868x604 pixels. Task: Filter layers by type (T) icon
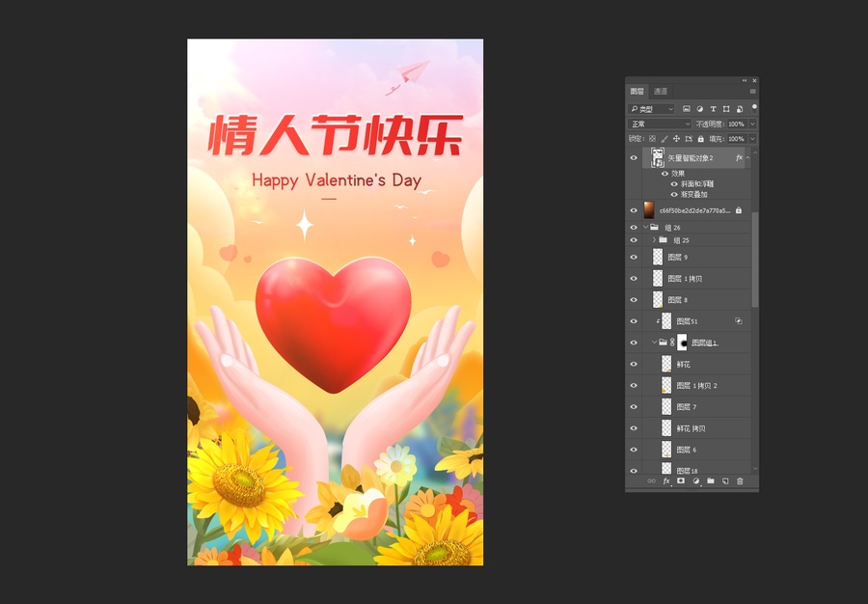pyautogui.click(x=713, y=109)
